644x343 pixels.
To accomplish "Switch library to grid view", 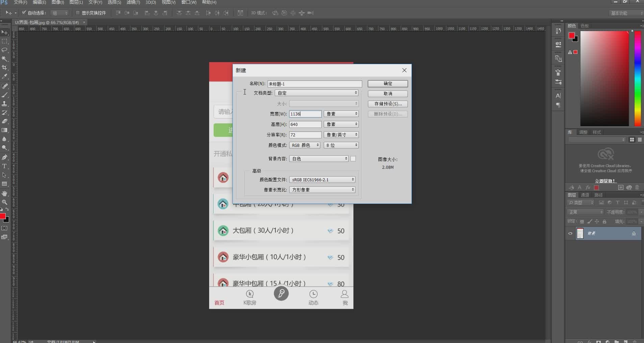I will [632, 140].
